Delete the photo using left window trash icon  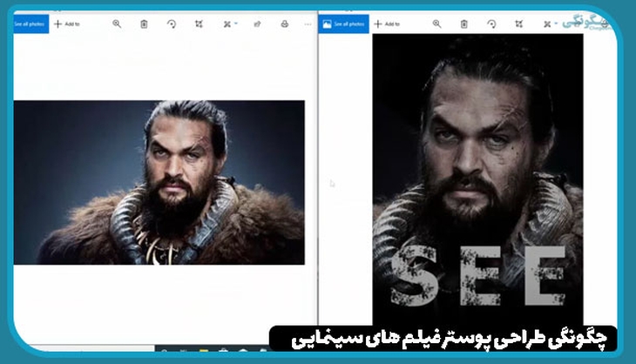pos(144,24)
